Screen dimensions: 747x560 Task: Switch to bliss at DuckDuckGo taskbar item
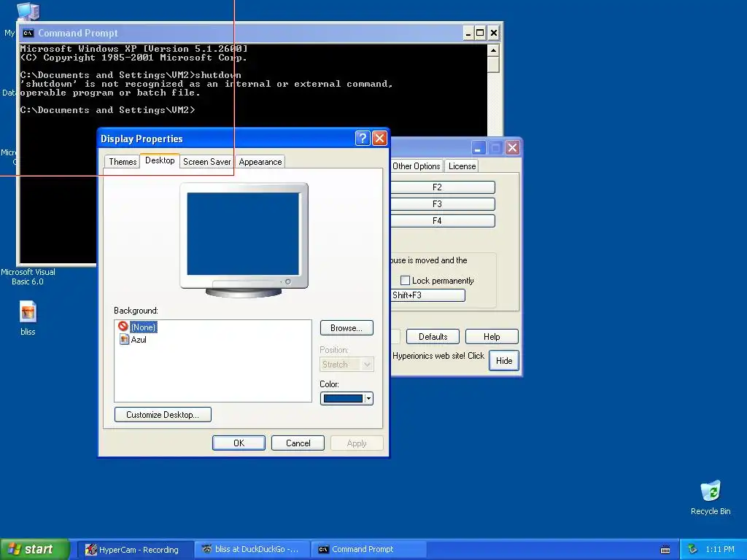point(252,550)
